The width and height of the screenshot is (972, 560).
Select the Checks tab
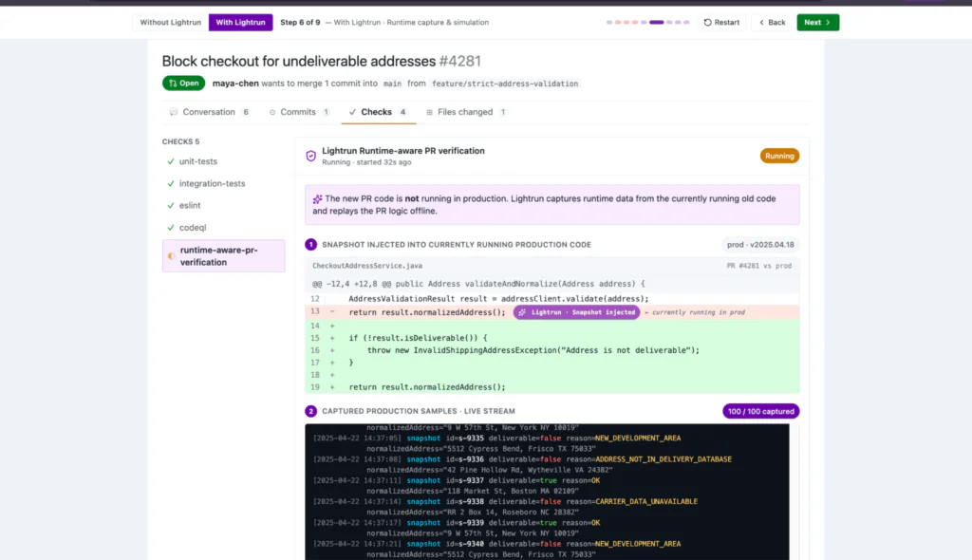pyautogui.click(x=378, y=112)
